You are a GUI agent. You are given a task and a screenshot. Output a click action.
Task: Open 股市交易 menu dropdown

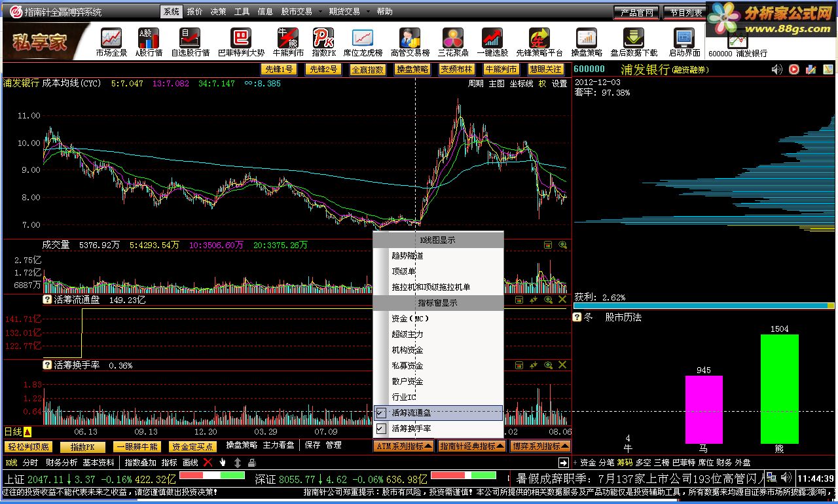(x=301, y=12)
